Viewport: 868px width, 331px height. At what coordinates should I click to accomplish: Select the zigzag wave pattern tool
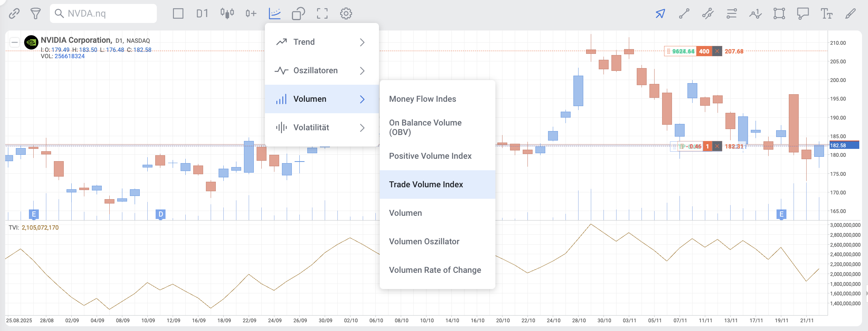tap(756, 13)
